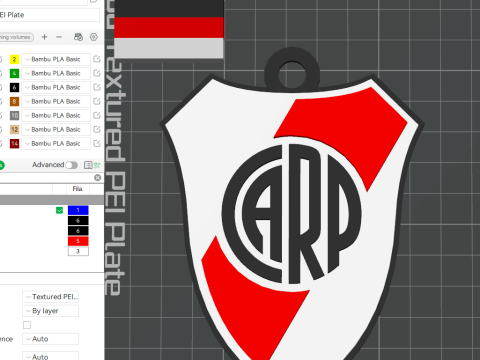Image resolution: width=480 pixels, height=360 pixels.
Task: Click the dark red filament 14 color swatch
Action: pyautogui.click(x=14, y=143)
